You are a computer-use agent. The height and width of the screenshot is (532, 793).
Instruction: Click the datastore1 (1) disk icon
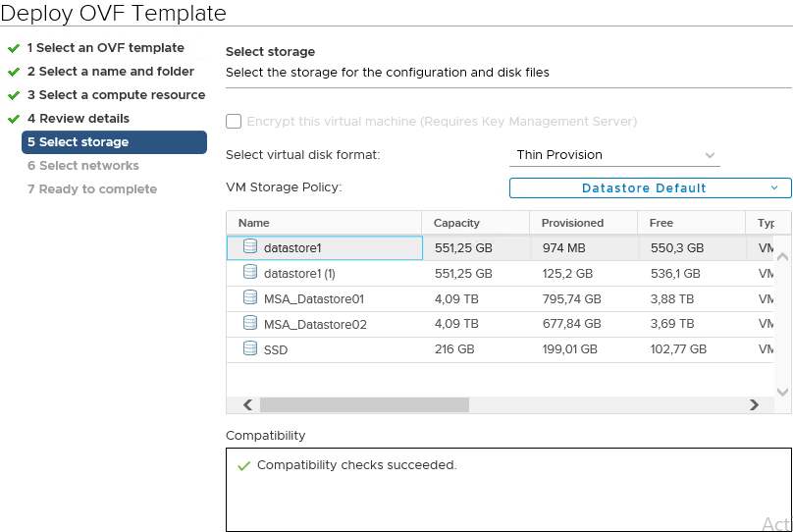tap(250, 272)
